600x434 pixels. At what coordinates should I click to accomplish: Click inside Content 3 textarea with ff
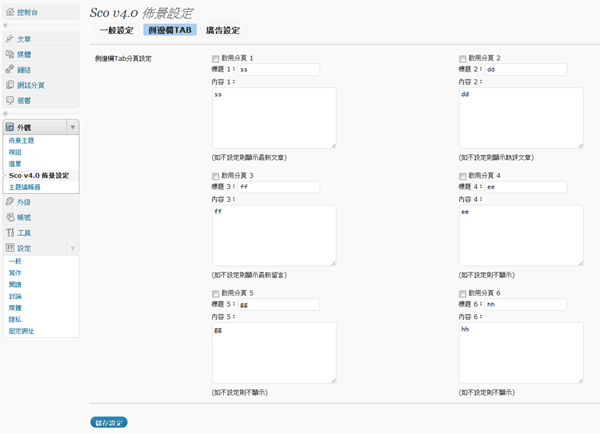coord(274,235)
